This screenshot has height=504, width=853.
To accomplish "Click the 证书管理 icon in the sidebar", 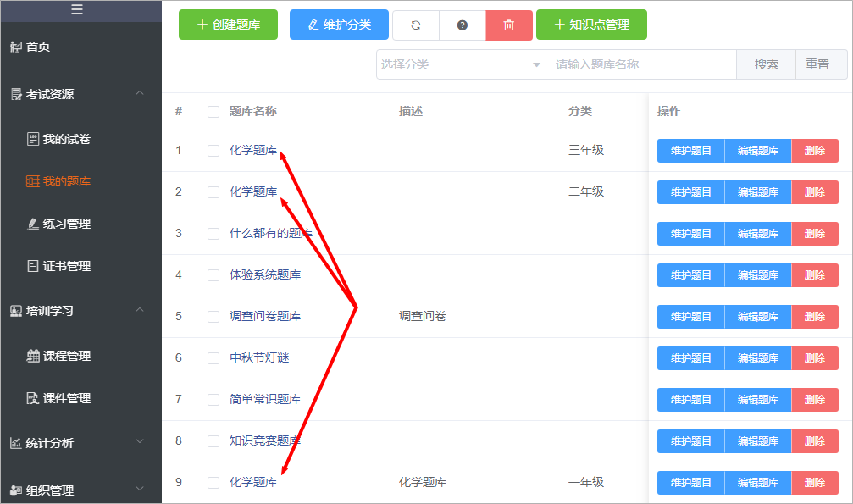I will [33, 266].
